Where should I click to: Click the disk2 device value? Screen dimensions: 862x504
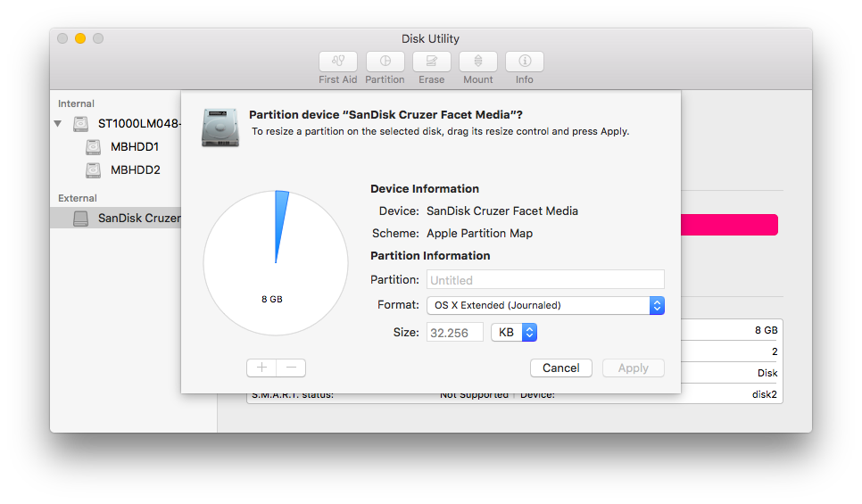(765, 394)
